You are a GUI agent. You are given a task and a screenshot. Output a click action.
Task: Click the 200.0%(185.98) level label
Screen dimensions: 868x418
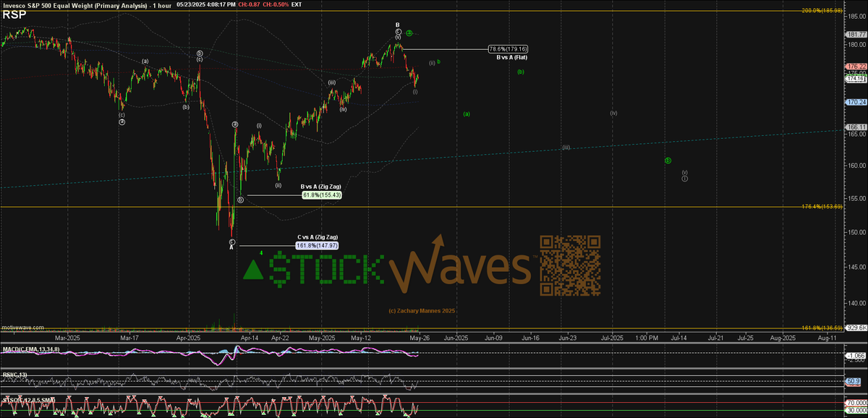click(822, 11)
